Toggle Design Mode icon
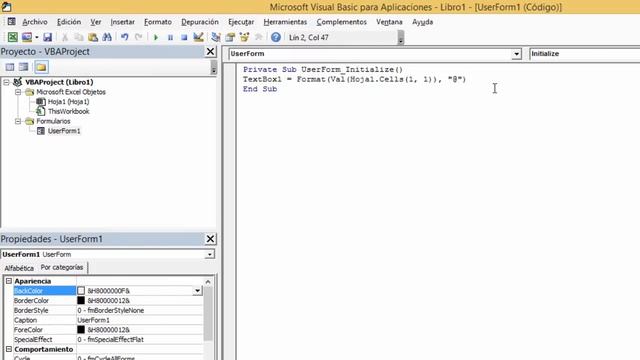The image size is (640, 360). click(x=198, y=37)
